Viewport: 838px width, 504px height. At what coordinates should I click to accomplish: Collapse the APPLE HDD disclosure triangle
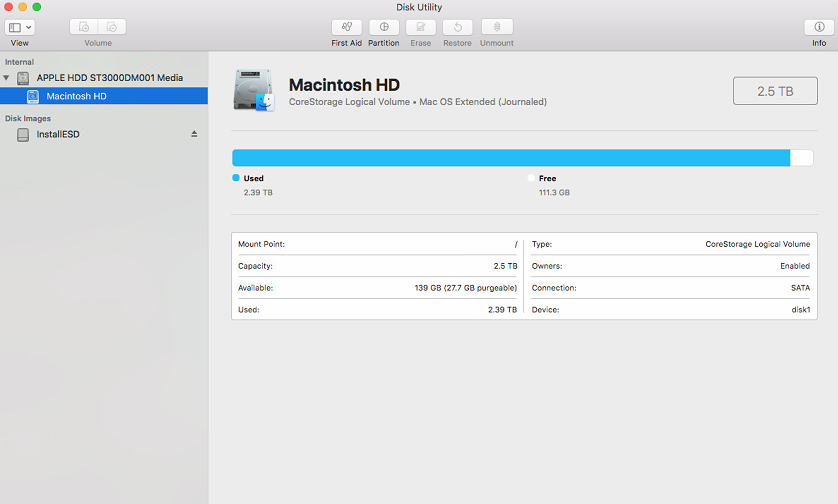point(6,78)
